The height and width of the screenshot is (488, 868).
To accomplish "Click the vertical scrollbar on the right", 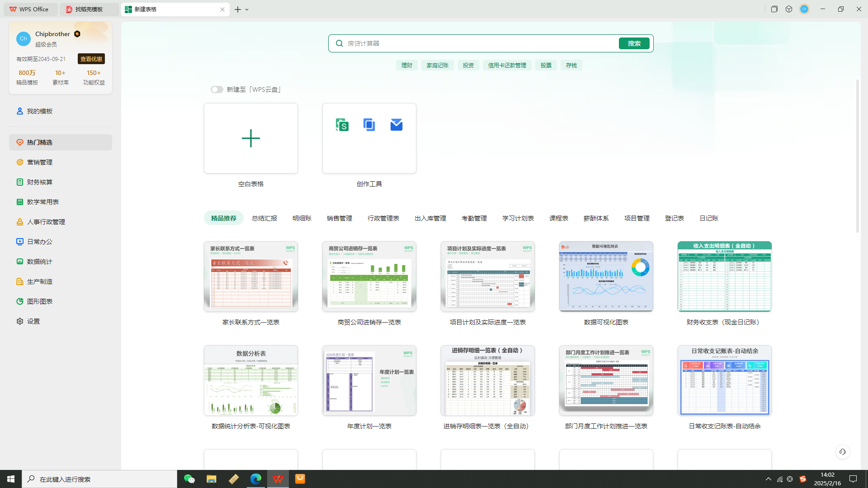I will tap(857, 156).
